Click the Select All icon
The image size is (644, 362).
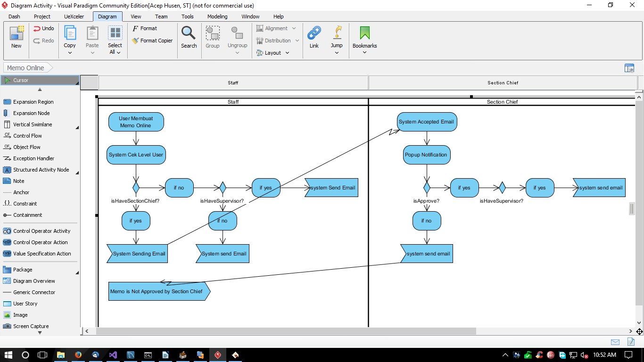click(115, 33)
